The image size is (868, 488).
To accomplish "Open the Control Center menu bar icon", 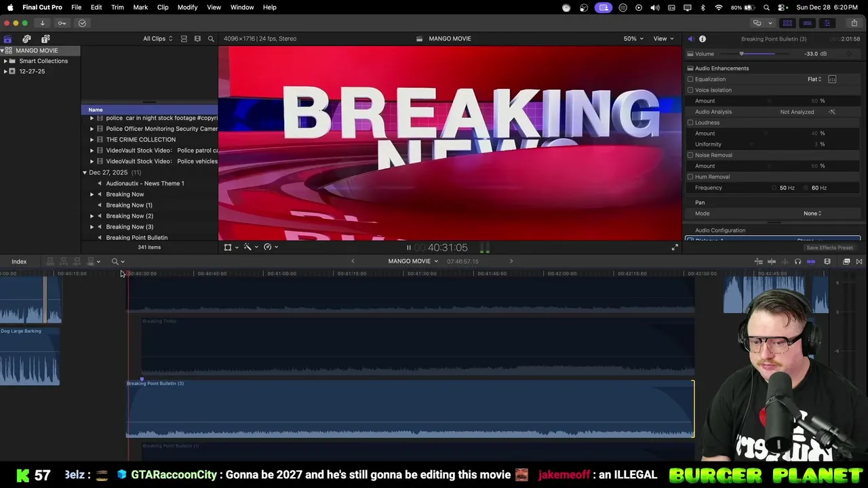I will (782, 7).
